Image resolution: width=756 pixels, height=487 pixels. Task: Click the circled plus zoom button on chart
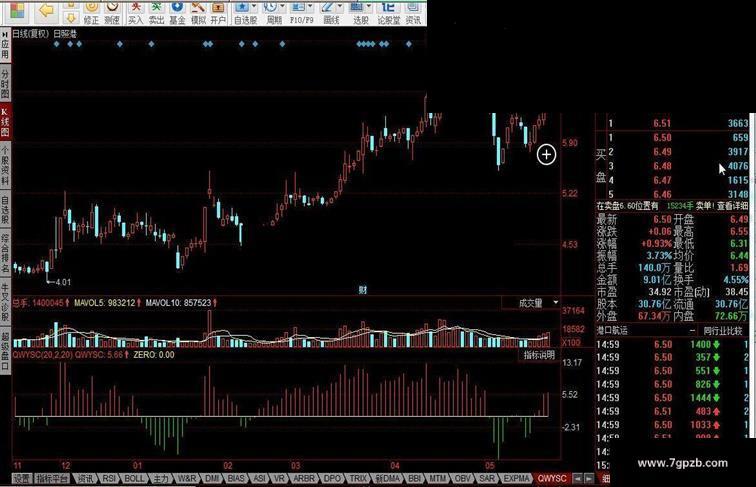[x=546, y=154]
